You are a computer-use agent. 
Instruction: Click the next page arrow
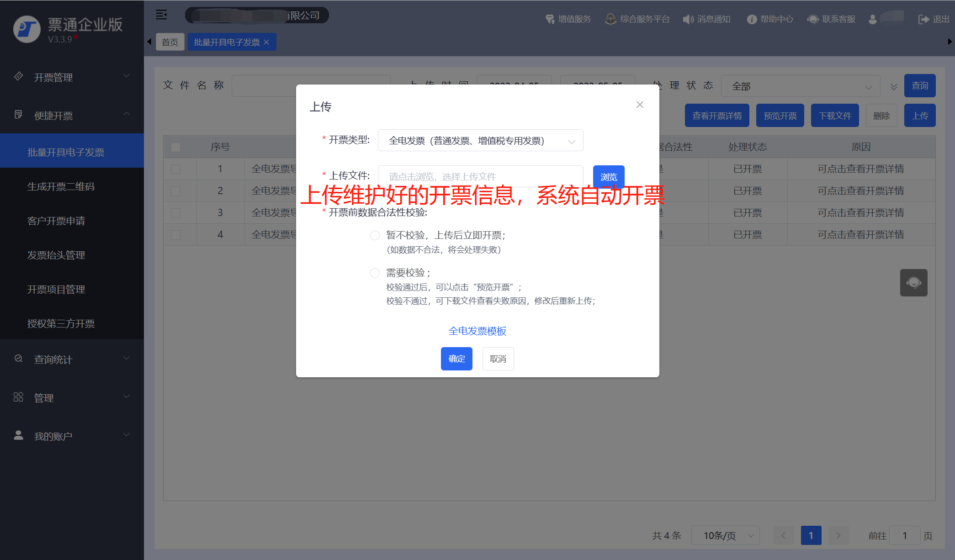(x=838, y=535)
